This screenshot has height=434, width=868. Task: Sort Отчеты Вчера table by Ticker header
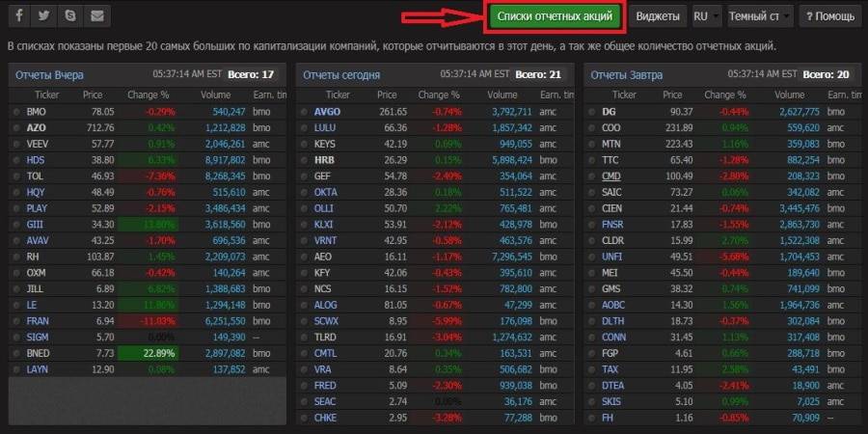(46, 95)
